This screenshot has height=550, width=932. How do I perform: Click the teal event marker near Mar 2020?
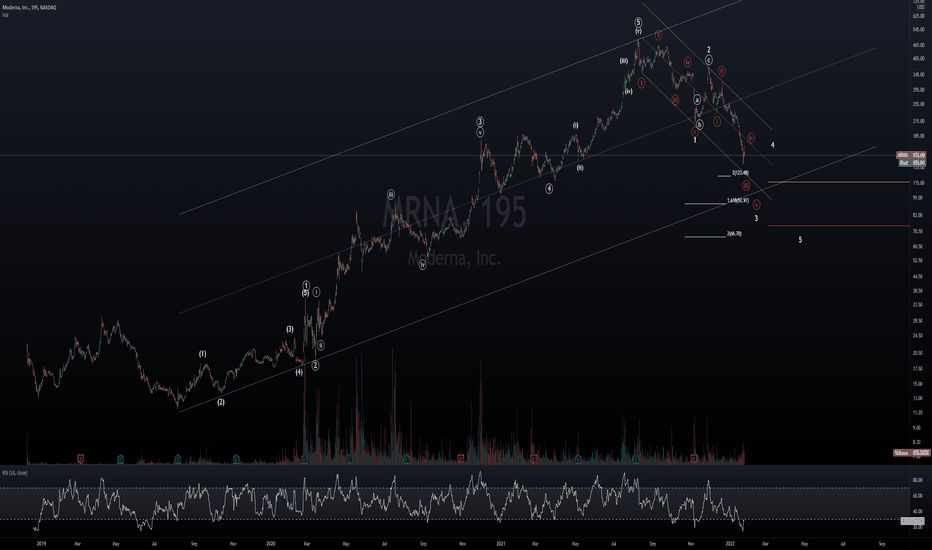coord(304,459)
